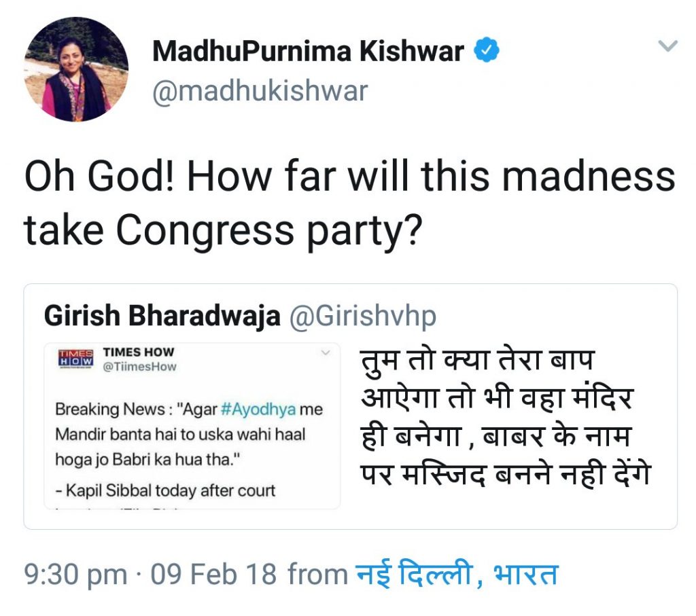Open the TIMES HOW account name
Screen dimensions: 696x616
pos(139,352)
